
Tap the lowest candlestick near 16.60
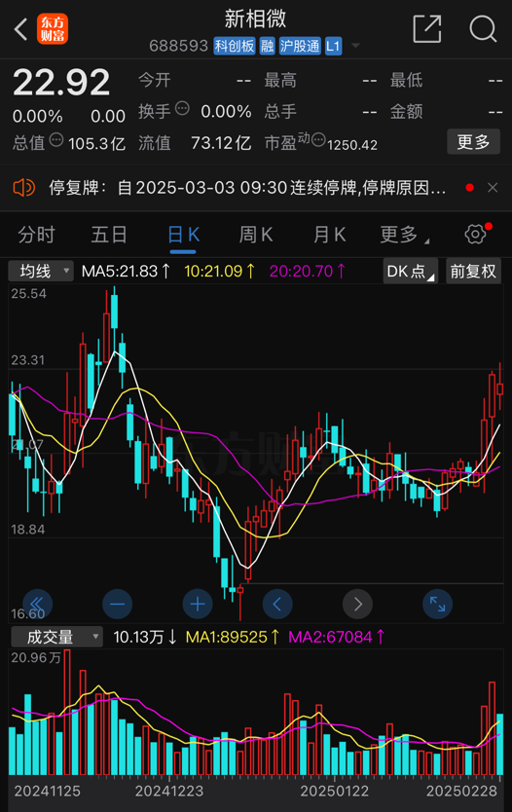240,601
